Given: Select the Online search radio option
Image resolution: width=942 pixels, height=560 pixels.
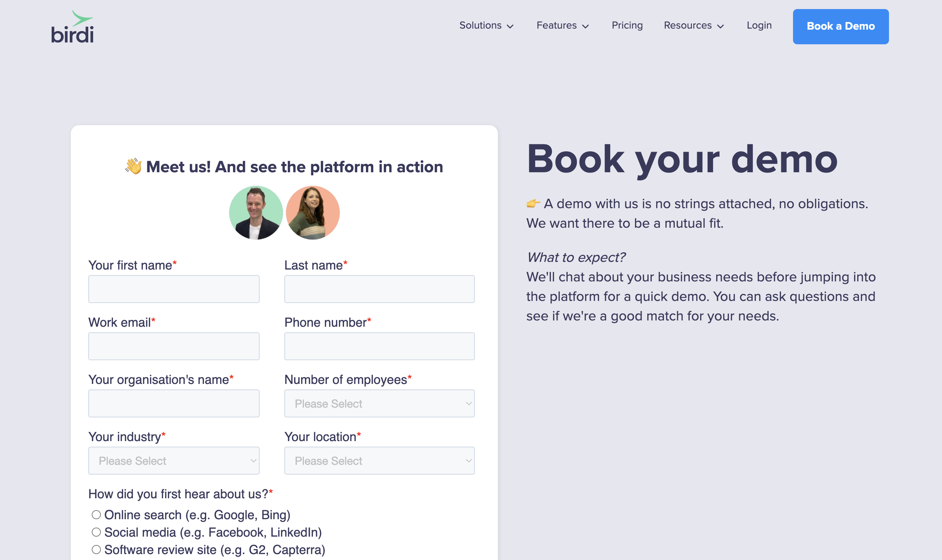Looking at the screenshot, I should pos(96,514).
